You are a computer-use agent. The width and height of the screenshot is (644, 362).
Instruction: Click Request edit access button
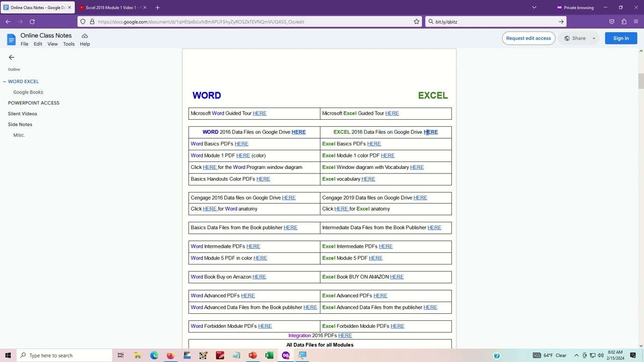tap(528, 38)
